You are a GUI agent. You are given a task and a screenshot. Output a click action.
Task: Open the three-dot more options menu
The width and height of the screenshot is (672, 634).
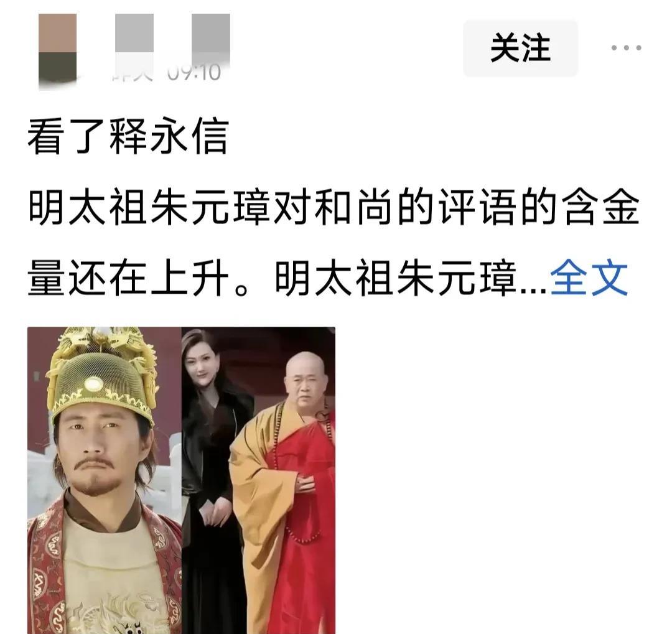click(626, 47)
